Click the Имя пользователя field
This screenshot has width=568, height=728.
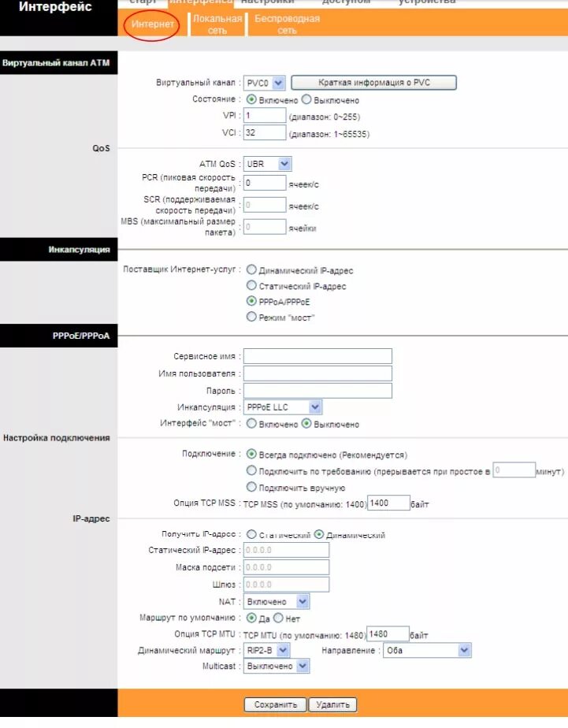[318, 373]
